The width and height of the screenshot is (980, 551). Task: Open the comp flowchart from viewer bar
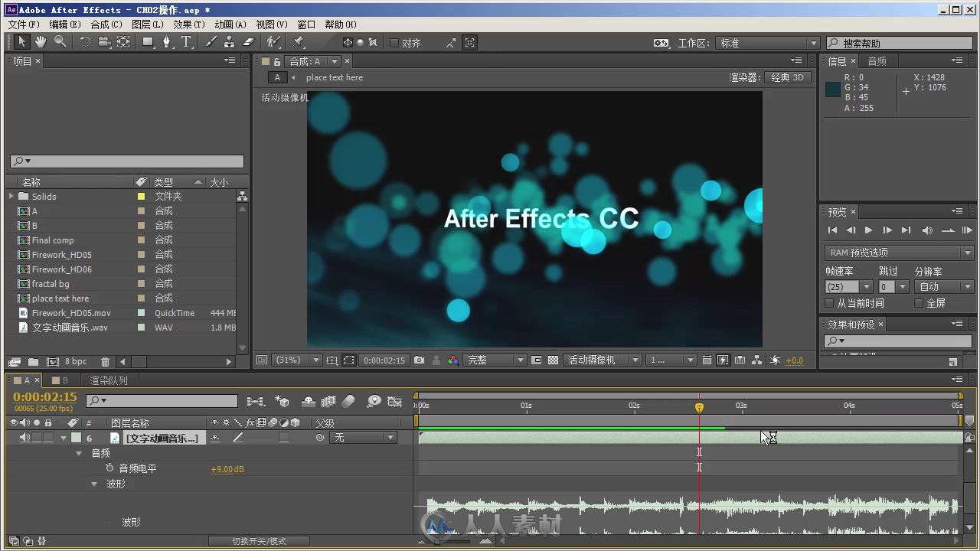757,360
